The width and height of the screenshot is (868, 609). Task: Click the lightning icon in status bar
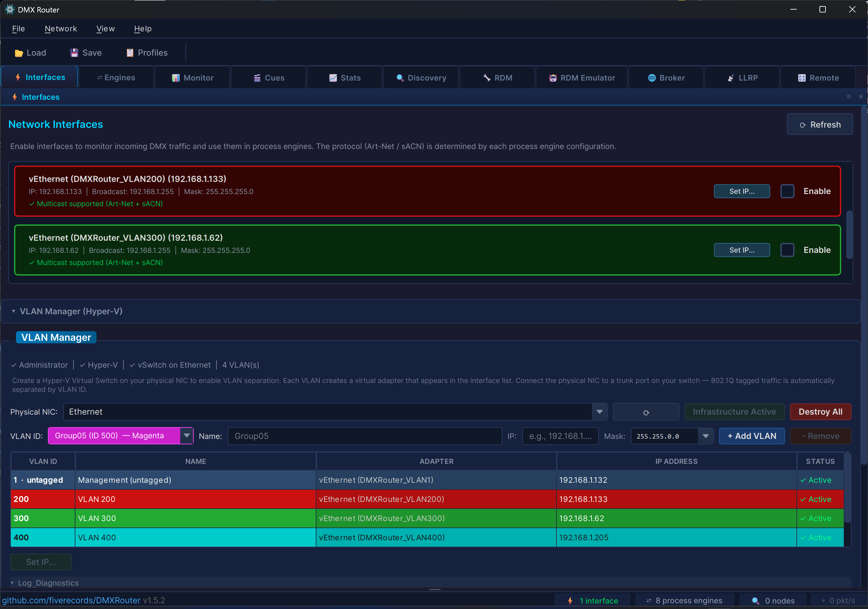[x=570, y=601]
